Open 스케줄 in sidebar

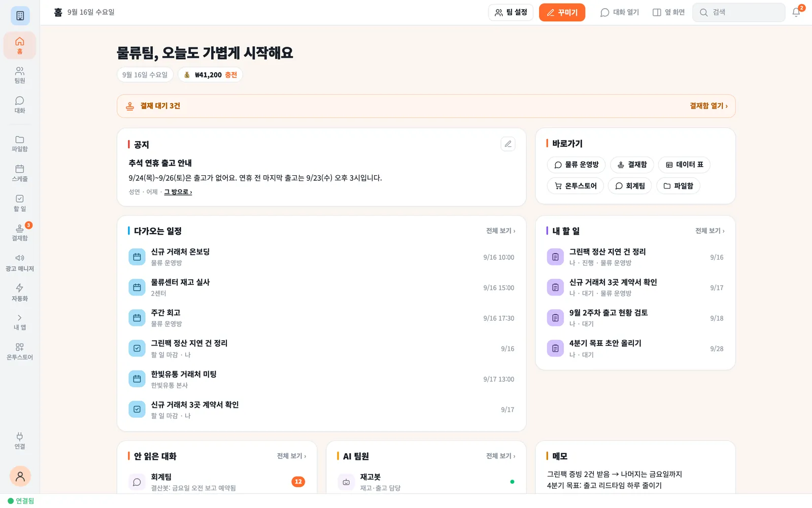pyautogui.click(x=20, y=173)
